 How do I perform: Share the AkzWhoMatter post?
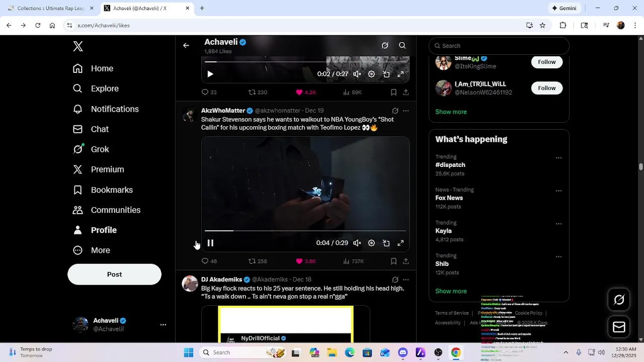coord(406,261)
